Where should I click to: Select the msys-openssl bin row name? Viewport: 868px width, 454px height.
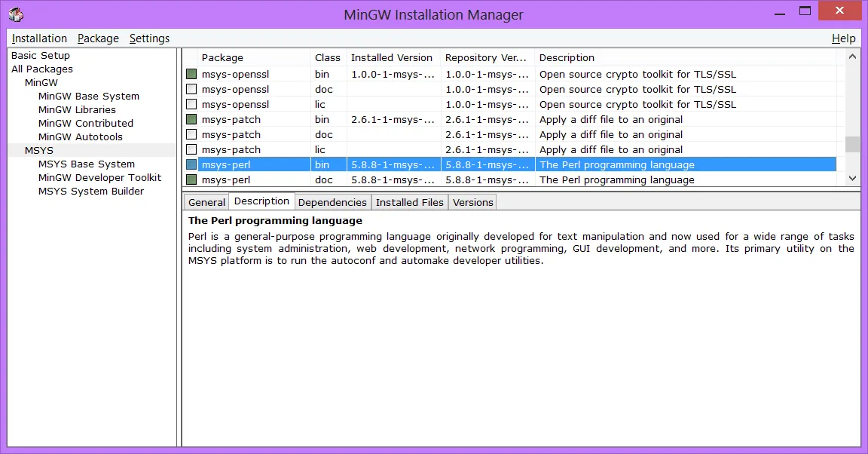235,74
